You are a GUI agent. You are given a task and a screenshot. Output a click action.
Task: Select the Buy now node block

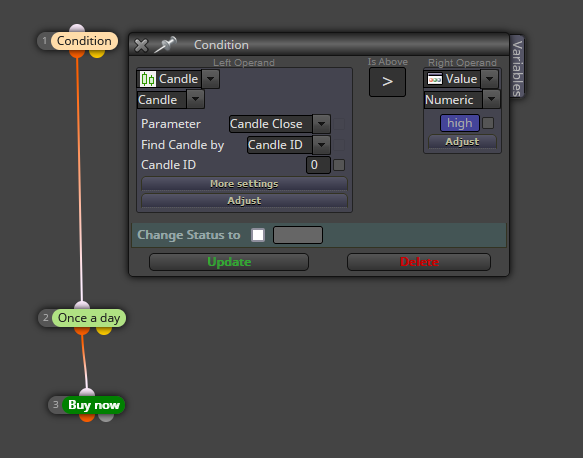(x=94, y=405)
